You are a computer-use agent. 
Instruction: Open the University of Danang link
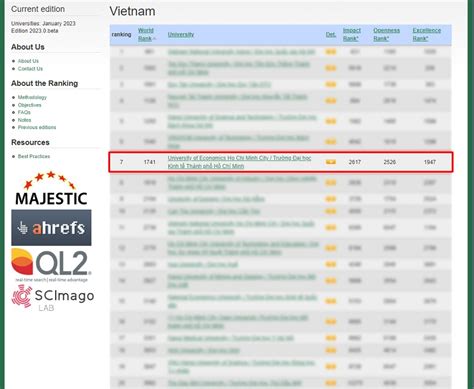tap(216, 199)
